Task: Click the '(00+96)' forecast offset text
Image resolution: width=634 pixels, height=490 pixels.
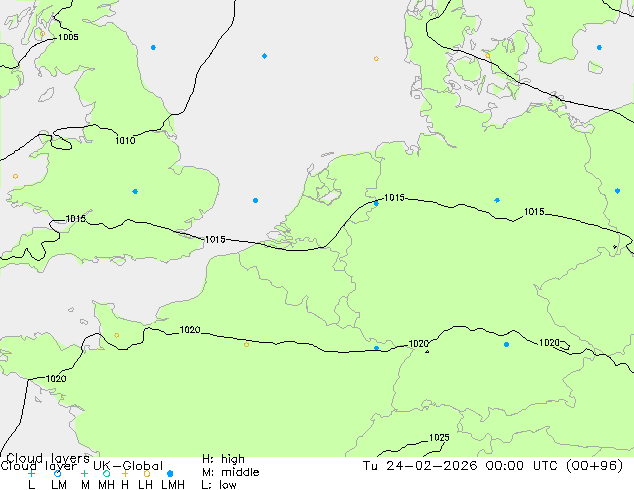Action: 594,466
